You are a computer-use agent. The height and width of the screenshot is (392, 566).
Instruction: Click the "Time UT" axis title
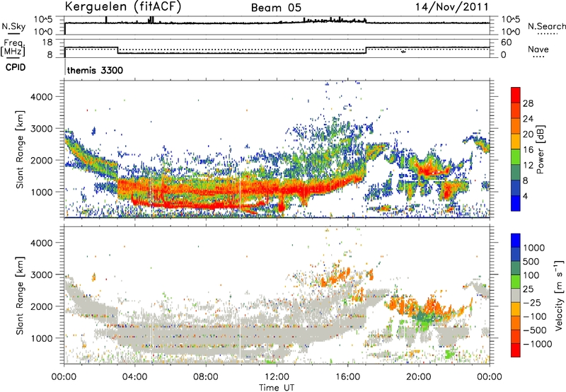(277, 388)
